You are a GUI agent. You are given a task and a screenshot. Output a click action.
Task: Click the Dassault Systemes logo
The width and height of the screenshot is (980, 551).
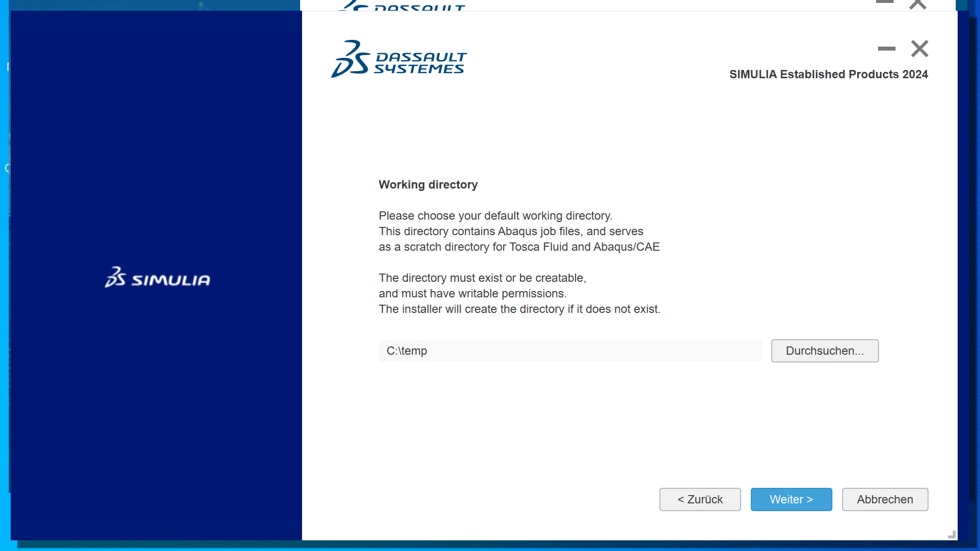(x=399, y=59)
